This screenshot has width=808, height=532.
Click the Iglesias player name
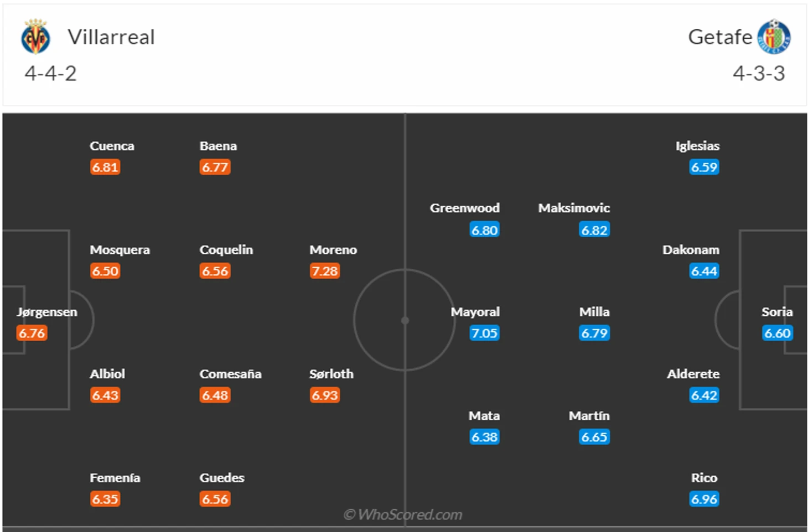coord(697,146)
